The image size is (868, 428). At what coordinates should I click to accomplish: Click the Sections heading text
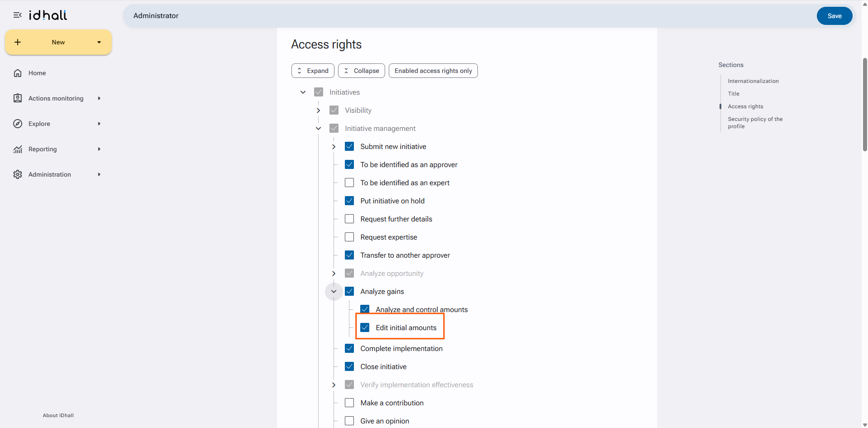[x=731, y=65]
